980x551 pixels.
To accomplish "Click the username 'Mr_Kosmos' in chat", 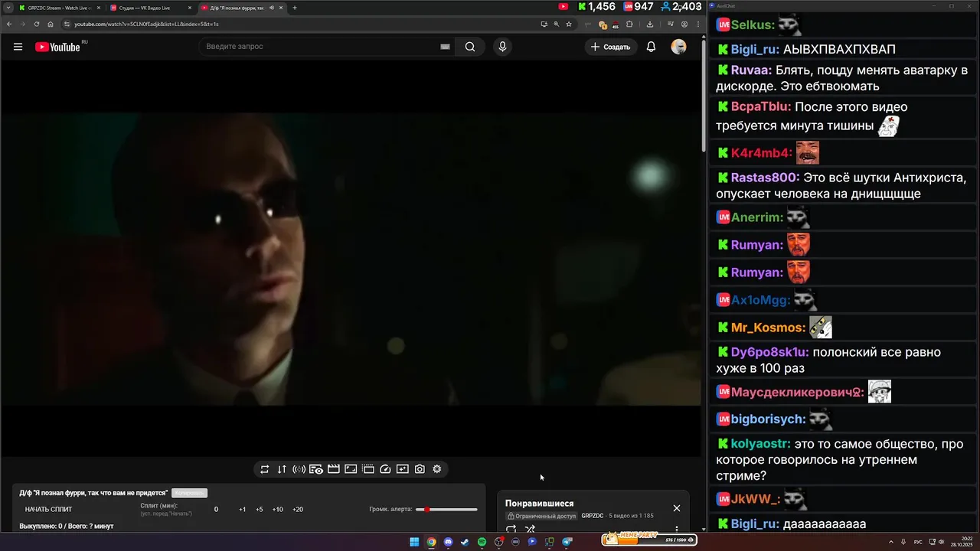I will click(767, 328).
